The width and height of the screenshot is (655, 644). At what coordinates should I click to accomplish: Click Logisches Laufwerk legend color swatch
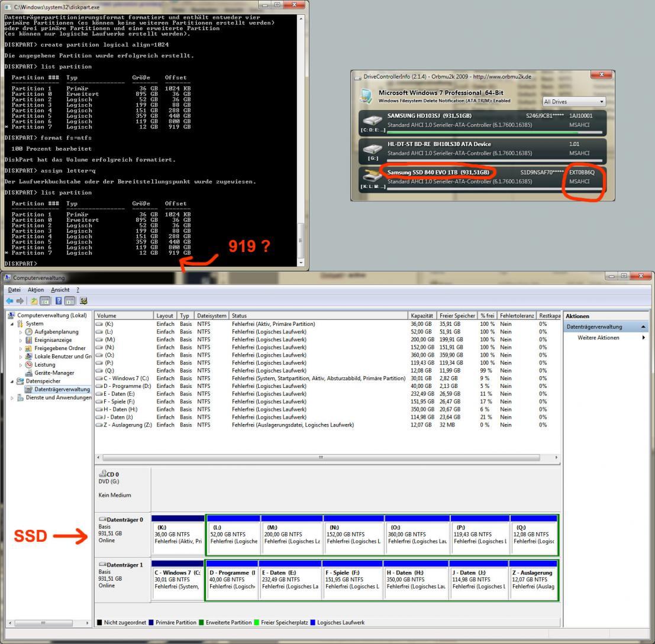click(313, 623)
